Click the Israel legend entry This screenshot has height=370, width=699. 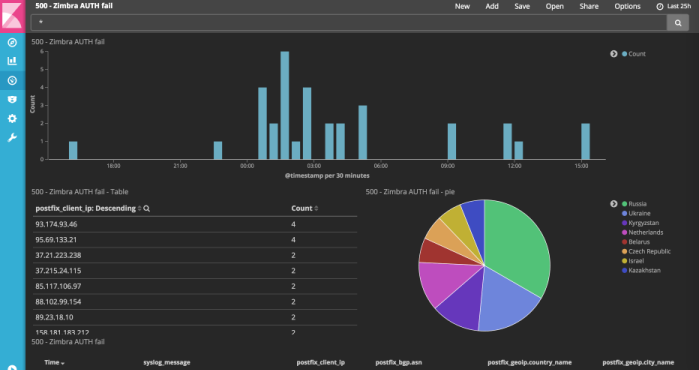tap(633, 261)
